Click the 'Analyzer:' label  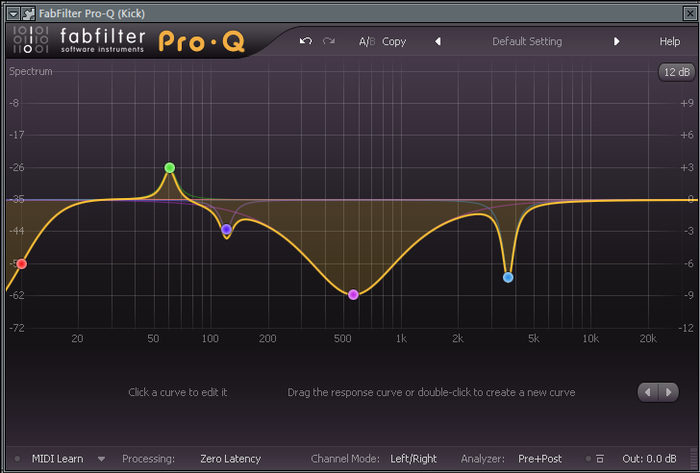(483, 459)
